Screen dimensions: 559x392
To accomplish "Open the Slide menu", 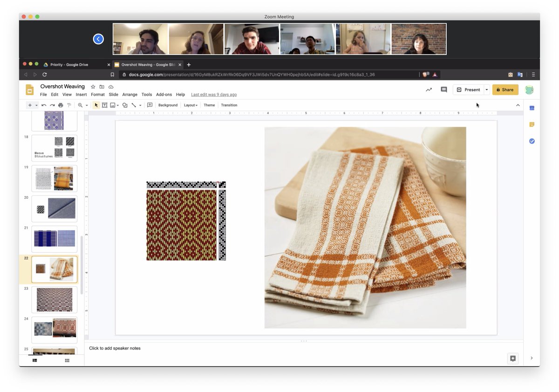I will [114, 95].
